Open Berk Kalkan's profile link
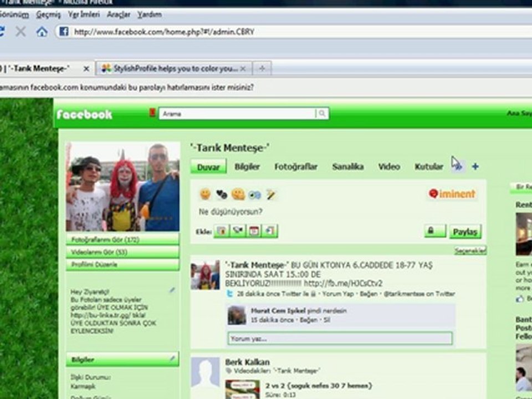This screenshot has height=399, width=532. click(x=247, y=362)
